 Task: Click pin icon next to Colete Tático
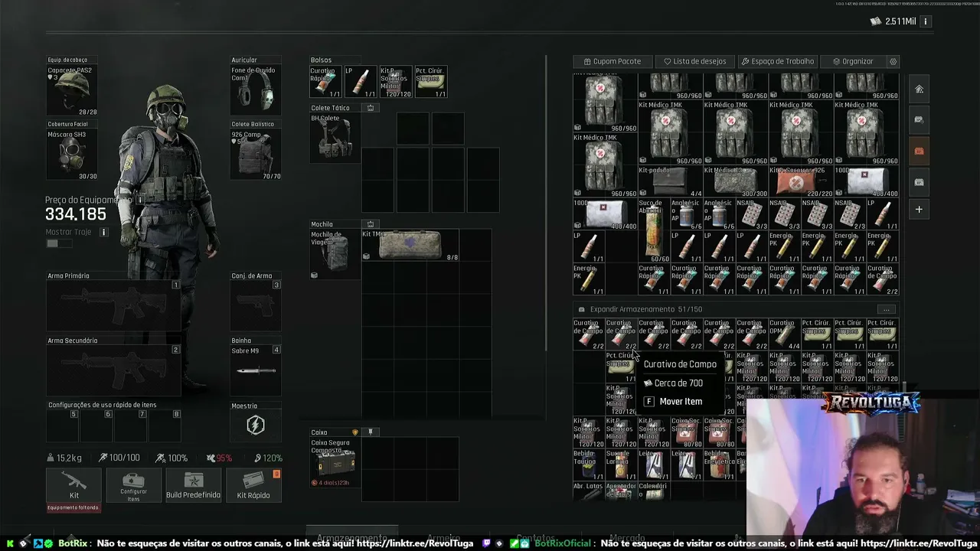371,108
